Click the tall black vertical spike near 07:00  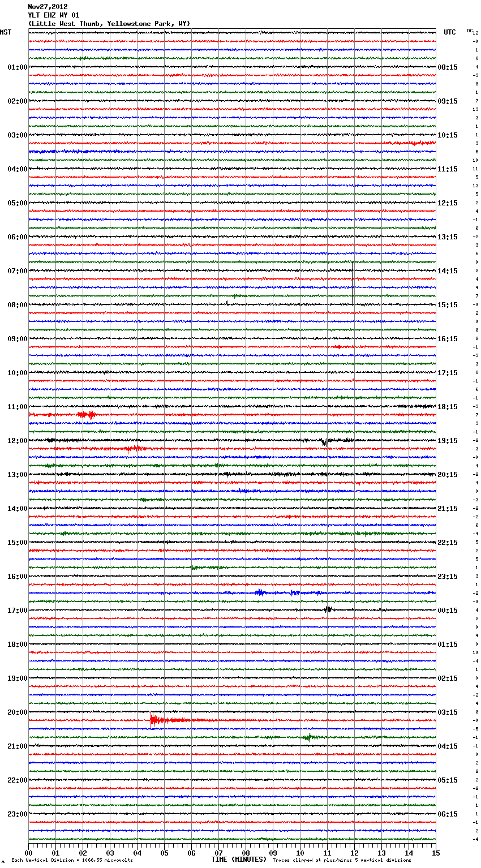(x=353, y=283)
